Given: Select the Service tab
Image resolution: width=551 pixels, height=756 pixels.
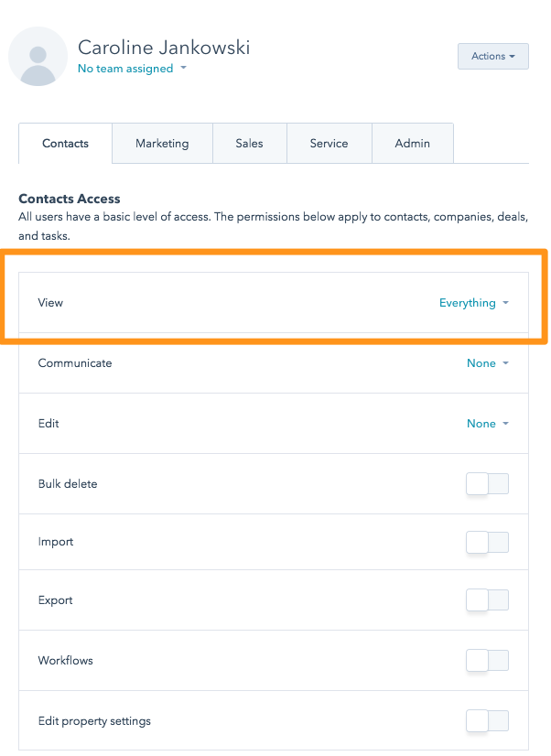Looking at the screenshot, I should (329, 144).
